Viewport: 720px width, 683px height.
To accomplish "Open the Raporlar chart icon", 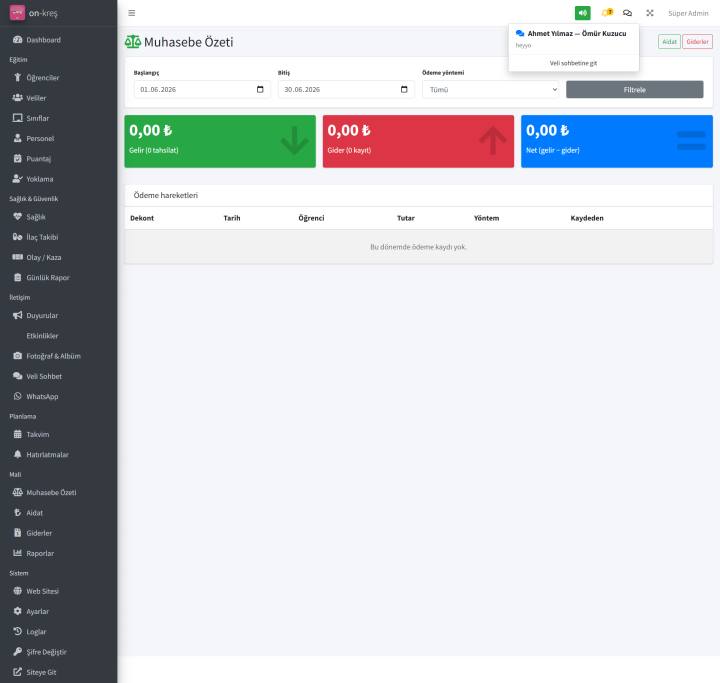I will pyautogui.click(x=17, y=553).
